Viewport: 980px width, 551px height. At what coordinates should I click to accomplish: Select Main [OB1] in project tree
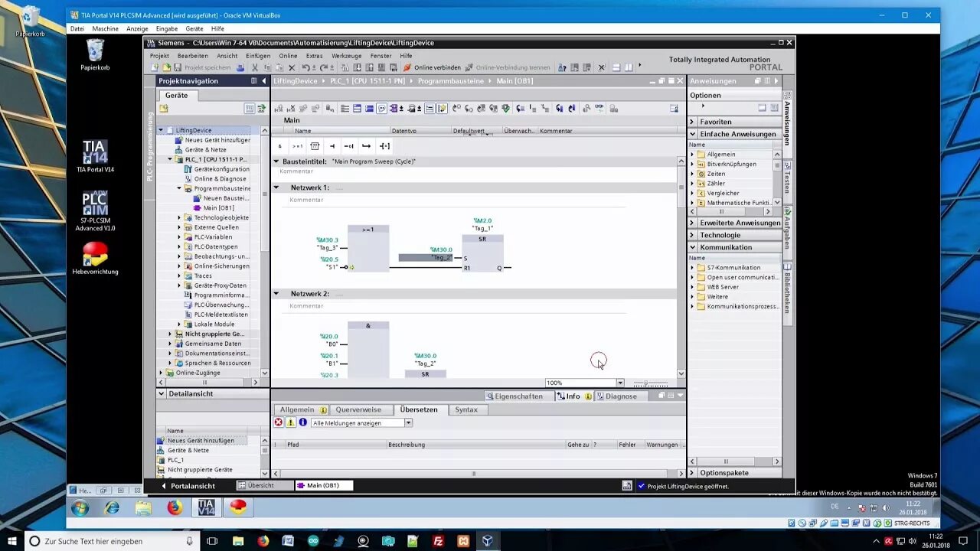click(x=218, y=208)
